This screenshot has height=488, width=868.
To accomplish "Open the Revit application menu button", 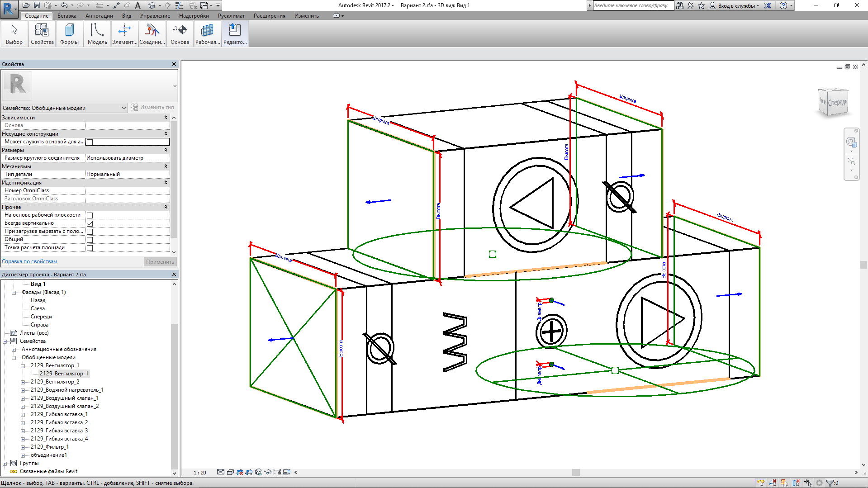I will point(9,9).
